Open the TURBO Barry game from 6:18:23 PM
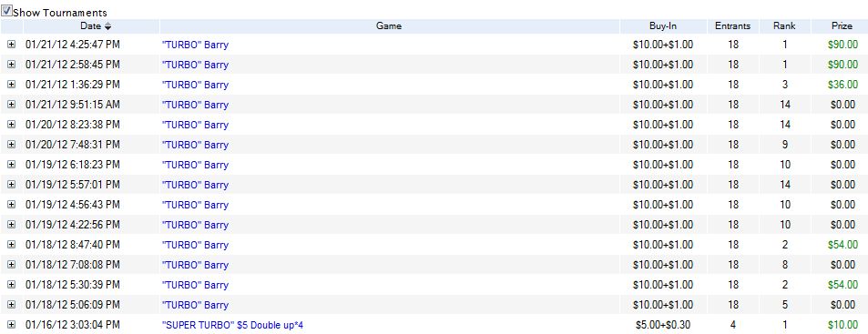This screenshot has height=334, width=868. [x=195, y=165]
